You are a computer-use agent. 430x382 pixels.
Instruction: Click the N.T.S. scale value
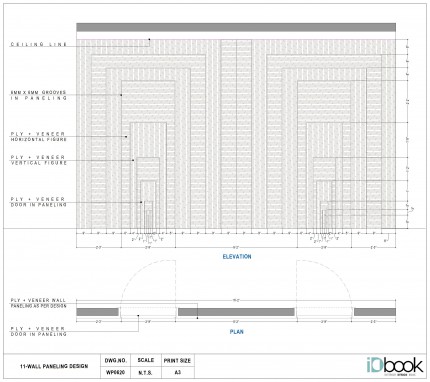coord(146,373)
